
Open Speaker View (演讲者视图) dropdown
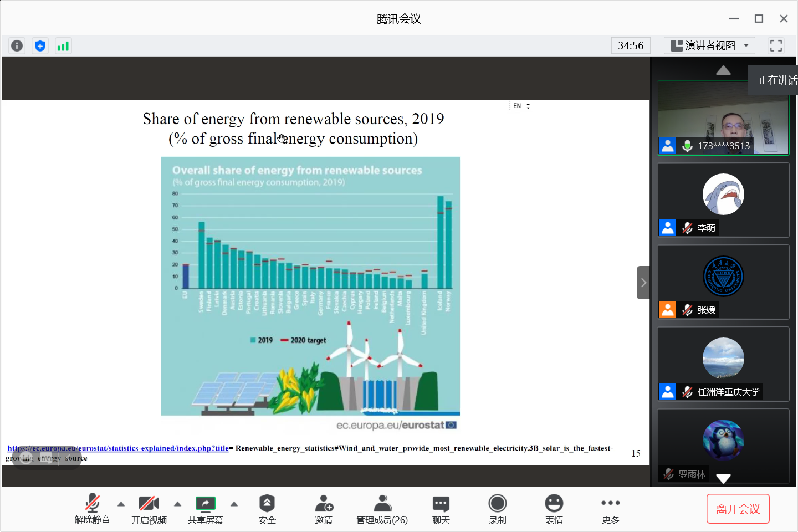coord(709,45)
